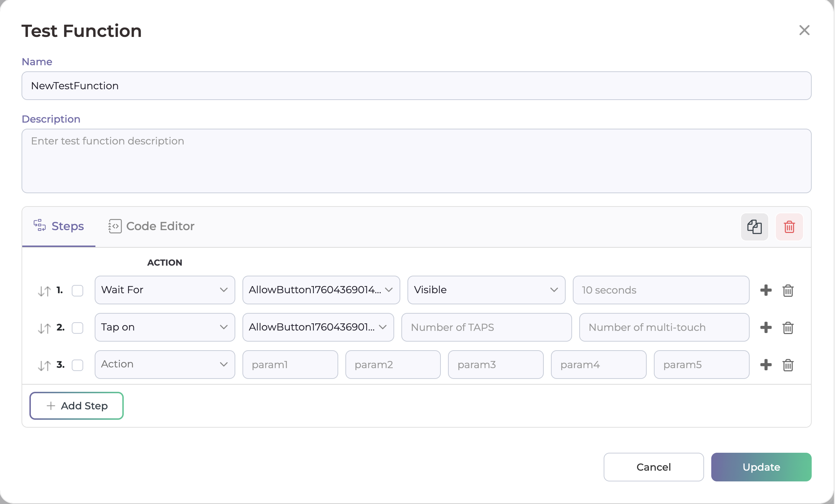
Task: Select step 2 checkbox
Action: [77, 328]
